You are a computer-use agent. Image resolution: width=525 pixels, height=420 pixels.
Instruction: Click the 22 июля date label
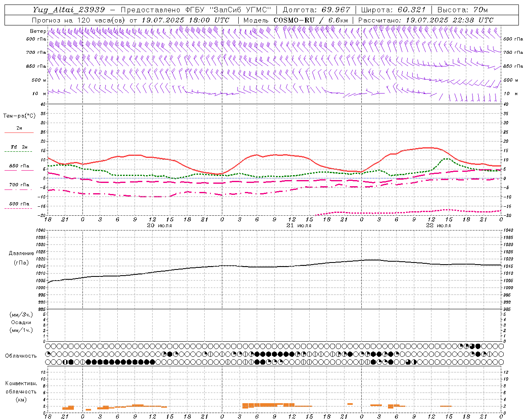[438, 226]
